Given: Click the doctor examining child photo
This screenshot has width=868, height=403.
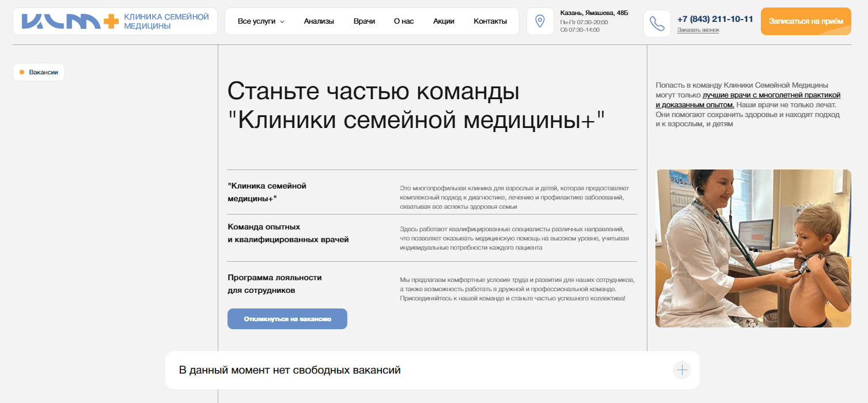Looking at the screenshot, I should pyautogui.click(x=753, y=248).
